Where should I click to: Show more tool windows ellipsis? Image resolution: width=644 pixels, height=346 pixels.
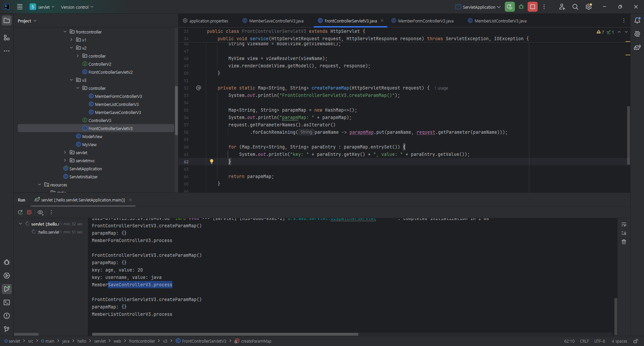7,51
